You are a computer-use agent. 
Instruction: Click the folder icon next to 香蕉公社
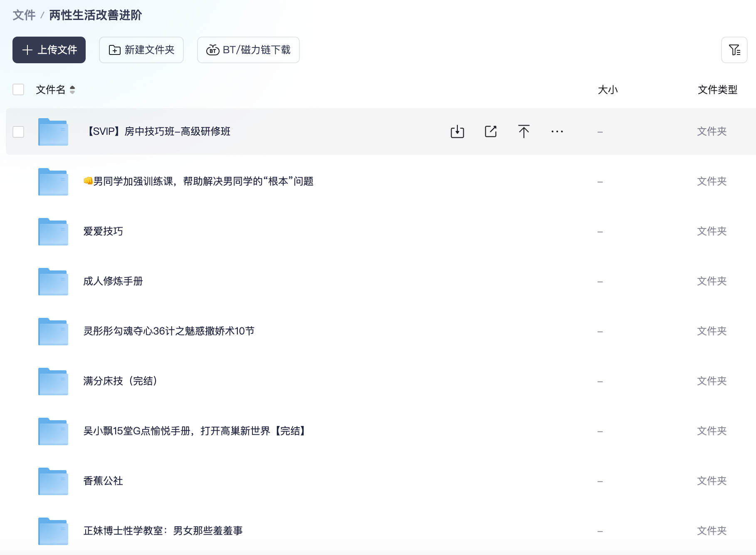coord(53,481)
